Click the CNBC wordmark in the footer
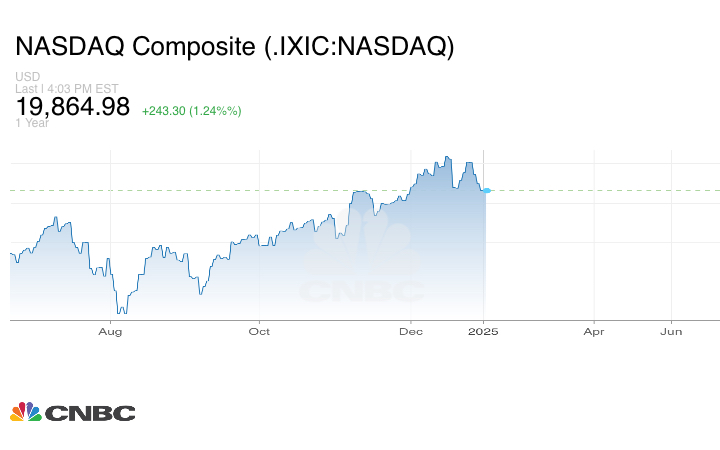This screenshot has width=720, height=450. [89, 413]
